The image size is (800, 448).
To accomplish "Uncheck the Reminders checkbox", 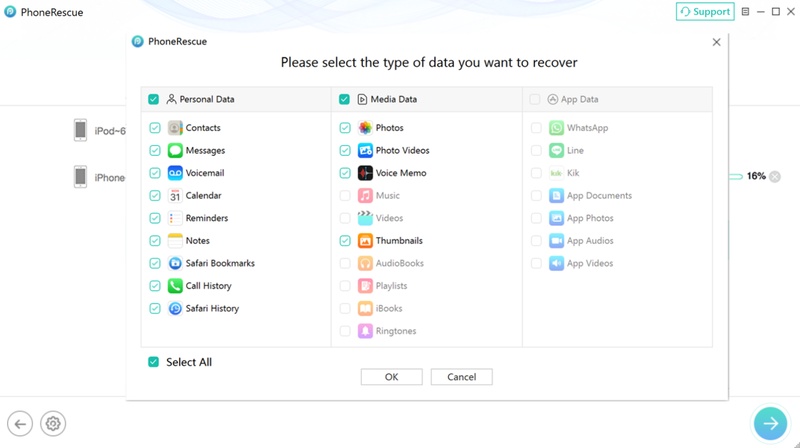I will click(x=155, y=218).
